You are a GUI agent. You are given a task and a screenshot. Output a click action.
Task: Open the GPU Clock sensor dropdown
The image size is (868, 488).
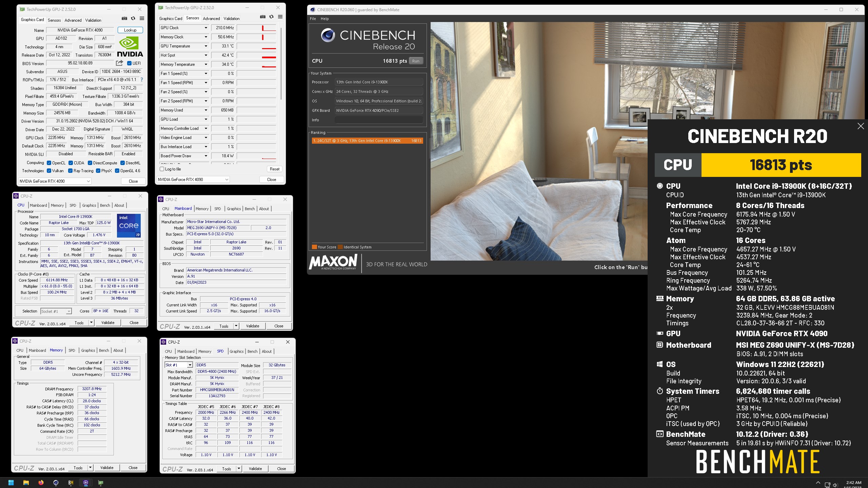click(205, 28)
